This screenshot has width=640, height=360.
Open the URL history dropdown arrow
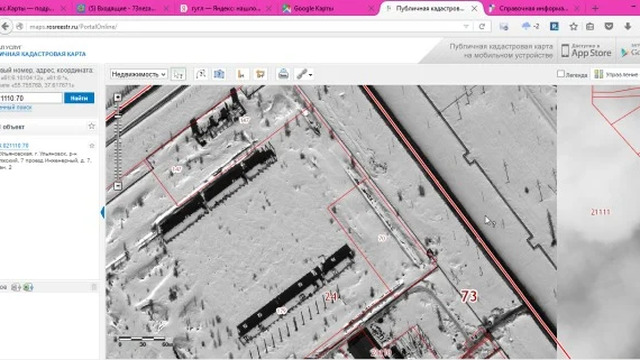466,27
